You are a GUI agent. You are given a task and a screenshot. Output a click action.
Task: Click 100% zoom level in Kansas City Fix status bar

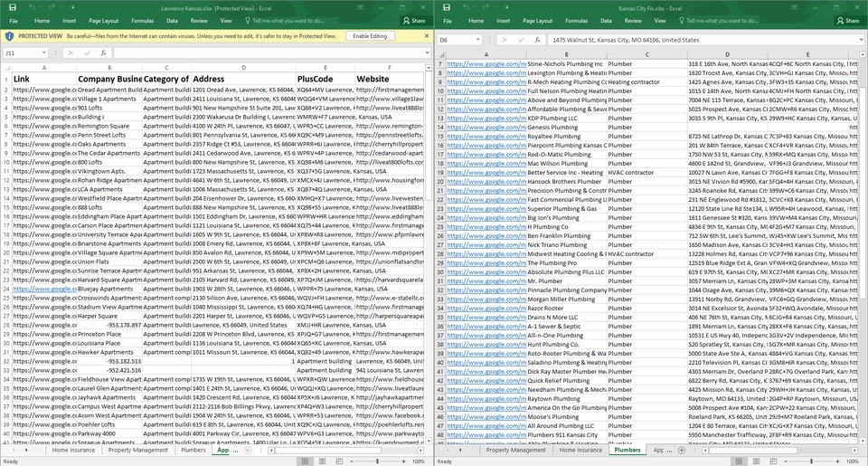click(852, 461)
